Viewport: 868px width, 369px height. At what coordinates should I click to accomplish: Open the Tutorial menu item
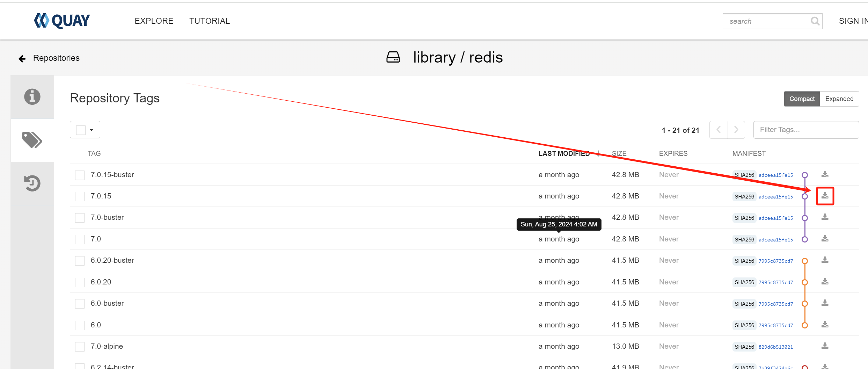[x=210, y=21]
